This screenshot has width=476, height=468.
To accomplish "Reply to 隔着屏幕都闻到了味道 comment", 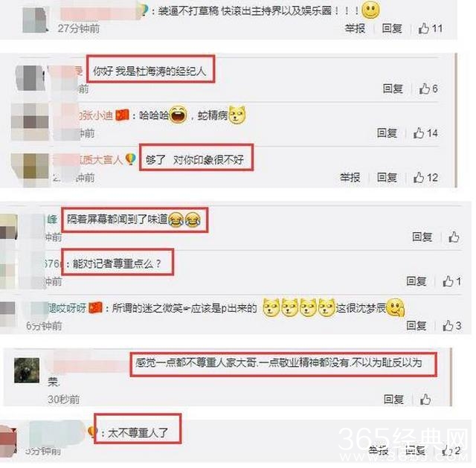I will tap(422, 237).
